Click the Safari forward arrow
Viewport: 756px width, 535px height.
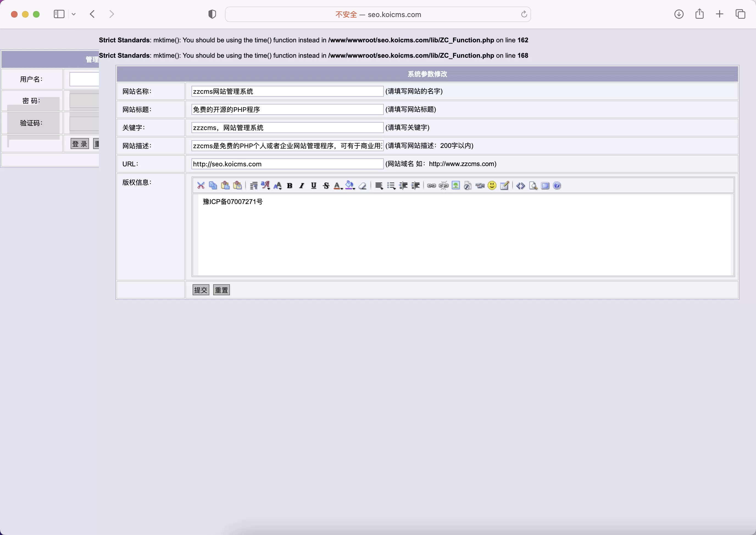[112, 14]
